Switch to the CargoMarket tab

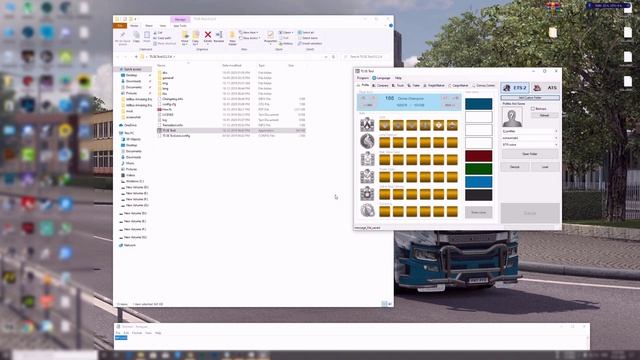pos(458,85)
